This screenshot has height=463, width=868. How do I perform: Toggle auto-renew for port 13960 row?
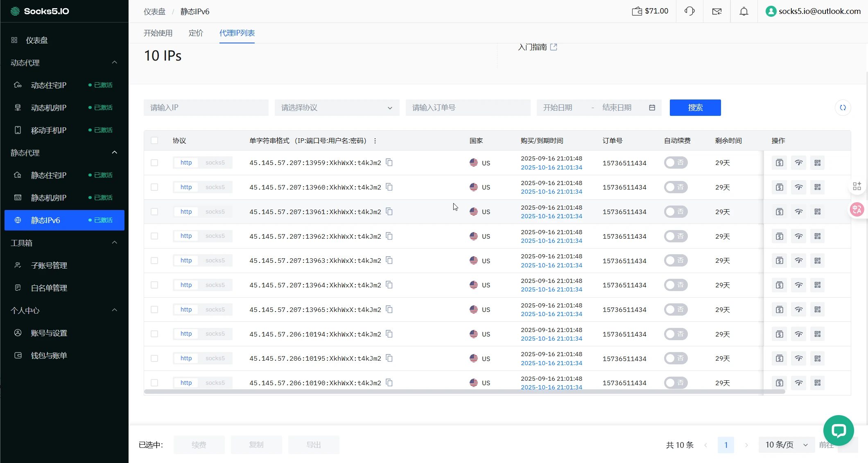coord(676,187)
